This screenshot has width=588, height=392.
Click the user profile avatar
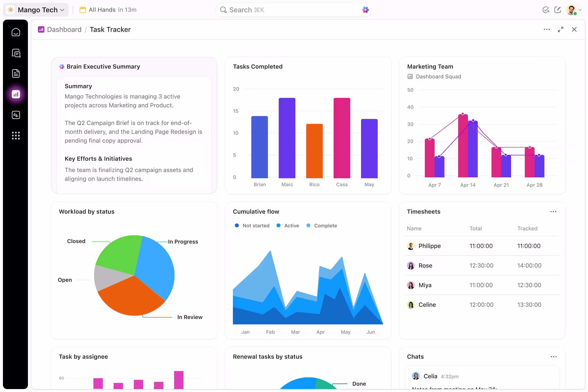tap(571, 10)
